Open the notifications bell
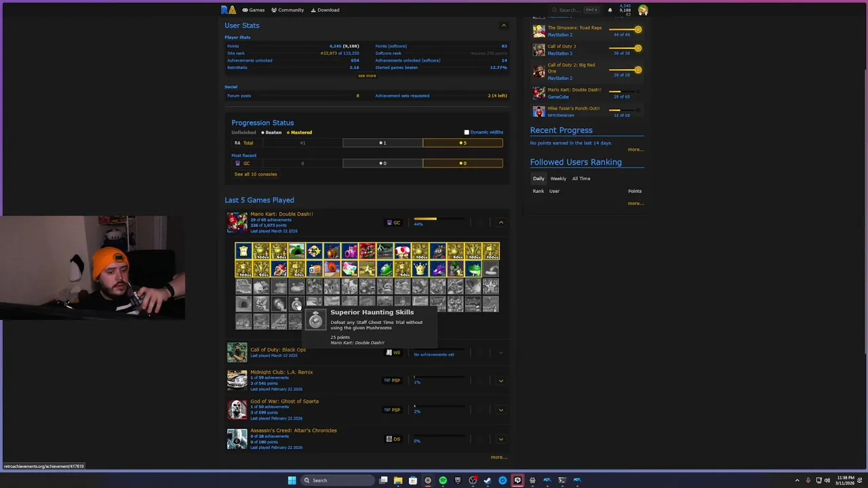Image resolution: width=868 pixels, height=488 pixels. click(x=610, y=9)
